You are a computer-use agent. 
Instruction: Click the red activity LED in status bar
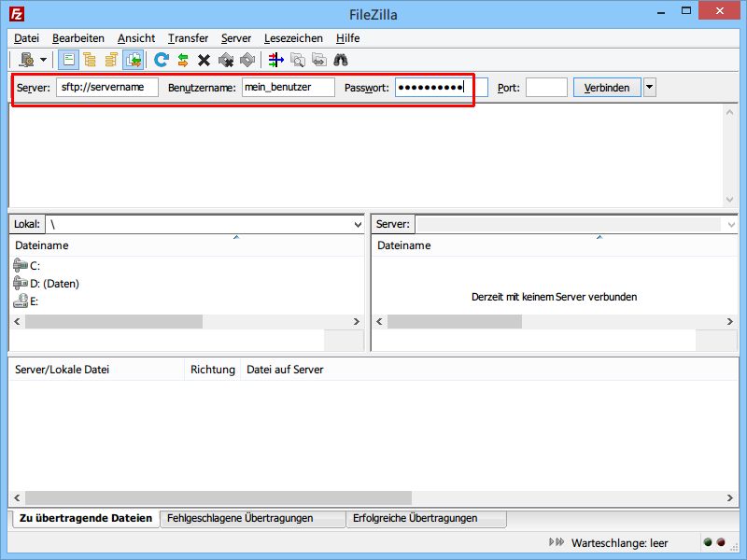point(721,542)
